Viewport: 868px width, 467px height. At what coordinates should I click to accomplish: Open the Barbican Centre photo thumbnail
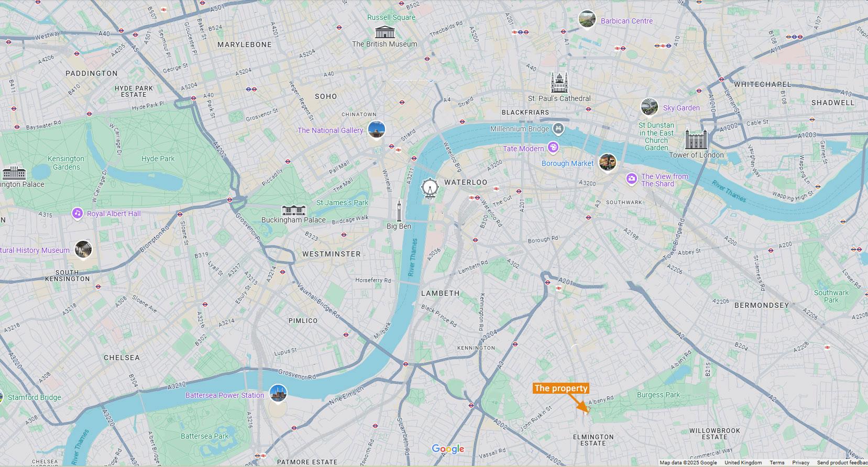pos(587,20)
